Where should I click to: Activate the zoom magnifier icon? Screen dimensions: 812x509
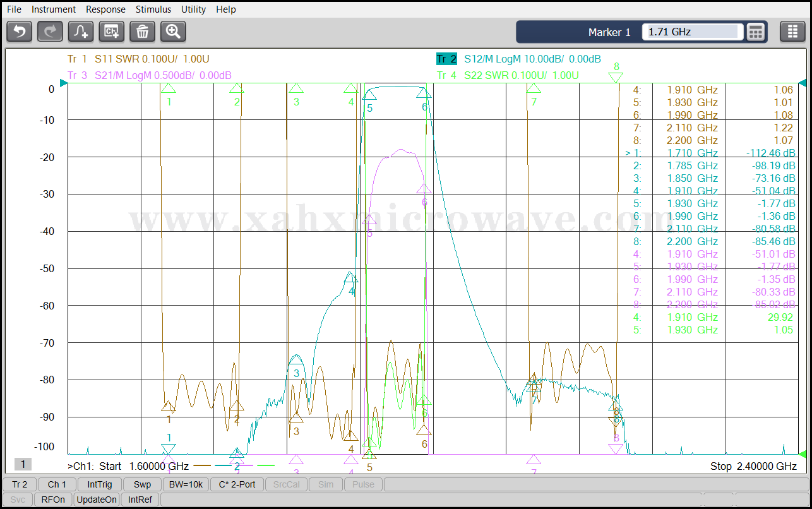point(173,32)
